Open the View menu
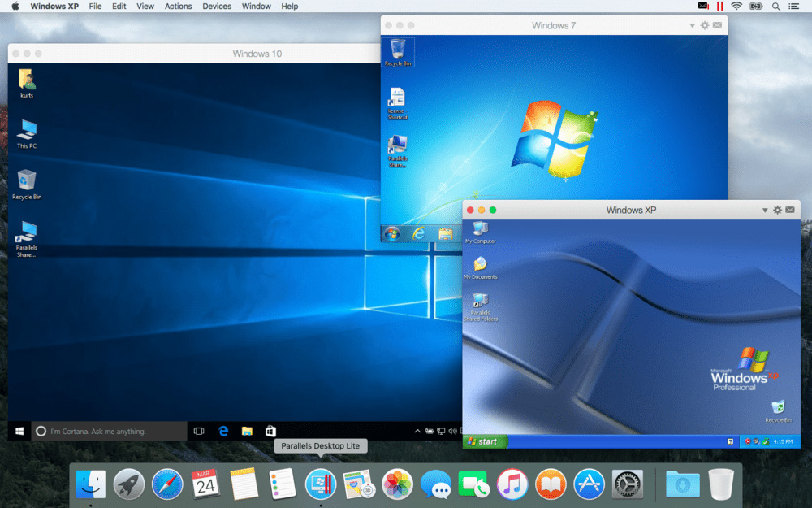812x508 pixels. point(145,7)
